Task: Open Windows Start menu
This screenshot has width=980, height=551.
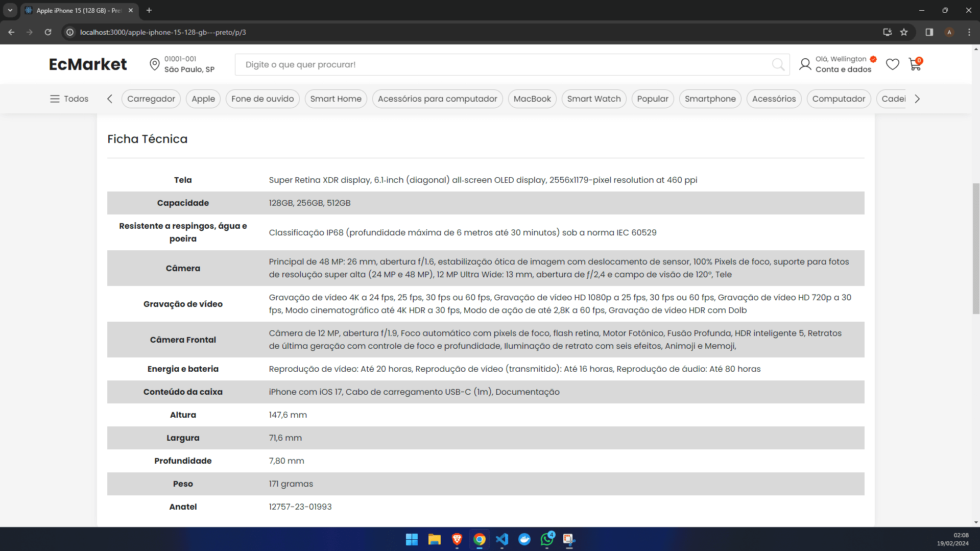Action: pos(412,539)
